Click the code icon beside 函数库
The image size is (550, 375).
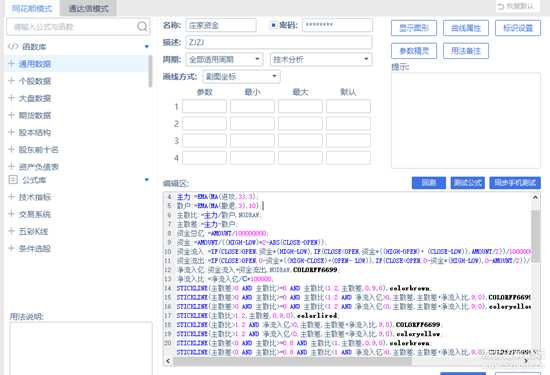tap(13, 46)
